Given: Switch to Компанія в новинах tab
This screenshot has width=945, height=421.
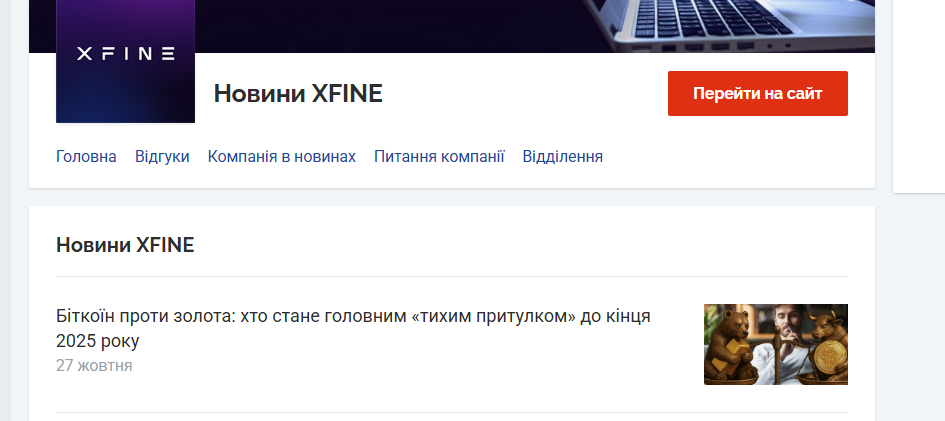Looking at the screenshot, I should [x=281, y=157].
